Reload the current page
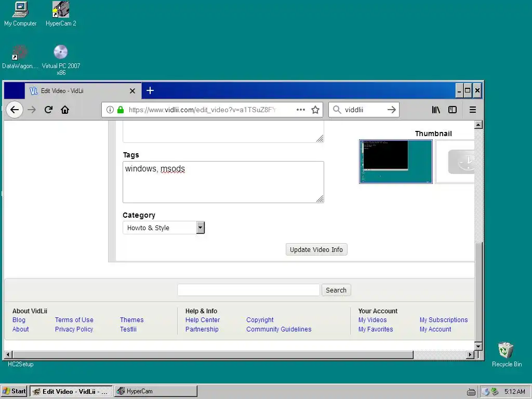 (48, 110)
